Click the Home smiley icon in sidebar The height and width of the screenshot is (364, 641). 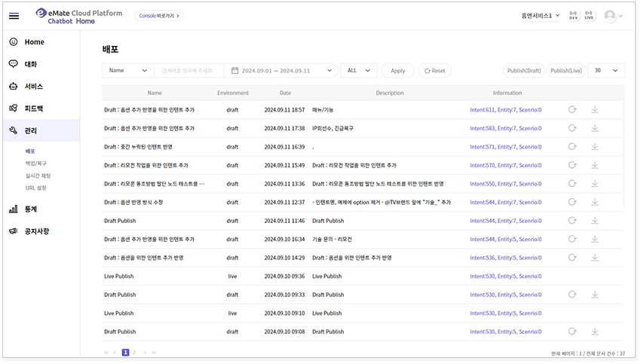(x=14, y=41)
